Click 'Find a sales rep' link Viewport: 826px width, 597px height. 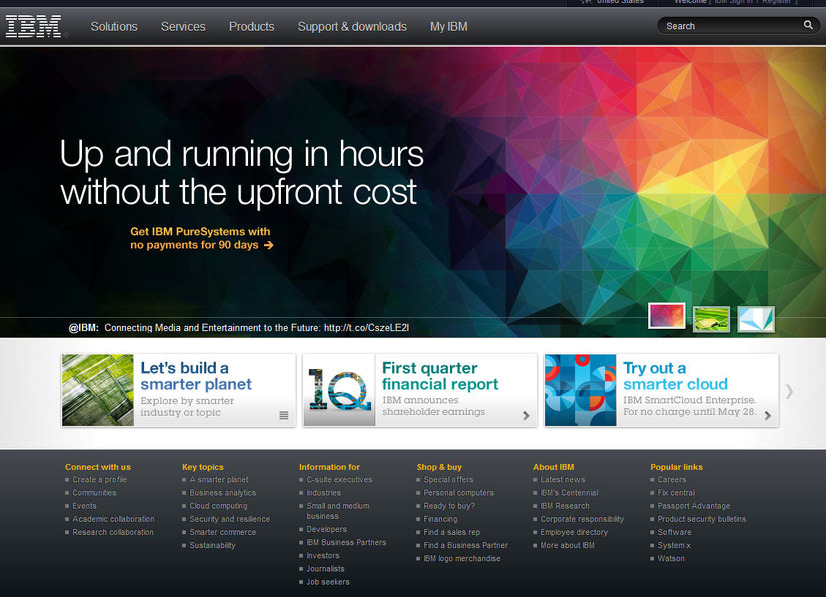pos(451,532)
